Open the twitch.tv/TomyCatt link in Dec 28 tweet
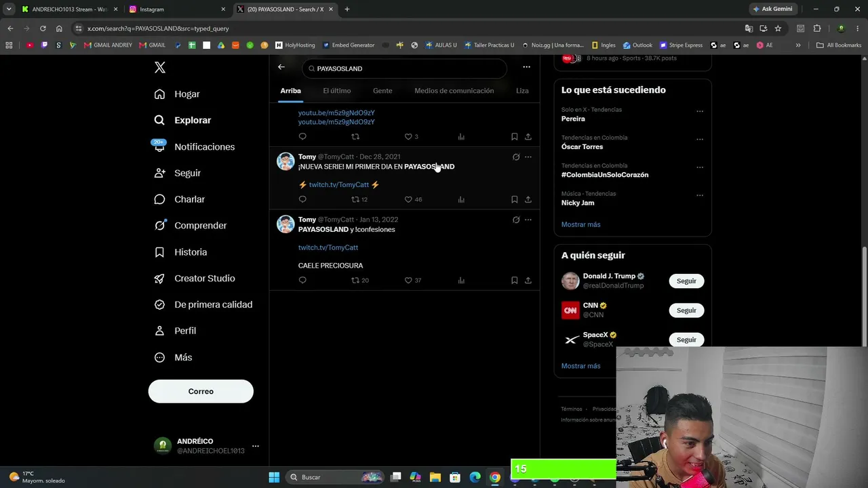 tap(339, 185)
